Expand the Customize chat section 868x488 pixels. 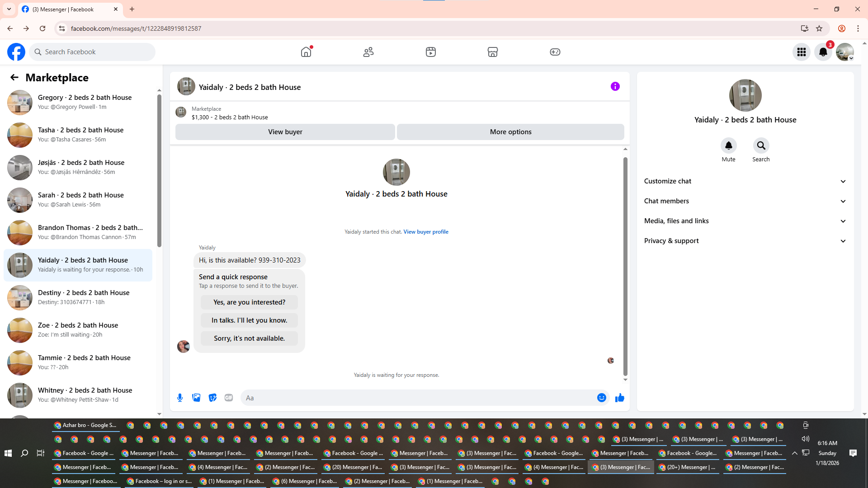[x=745, y=181]
